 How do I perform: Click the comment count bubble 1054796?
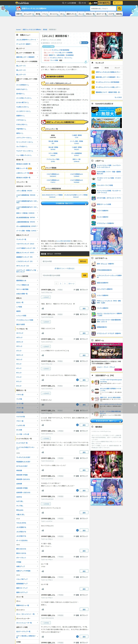pyautogui.click(x=84, y=43)
